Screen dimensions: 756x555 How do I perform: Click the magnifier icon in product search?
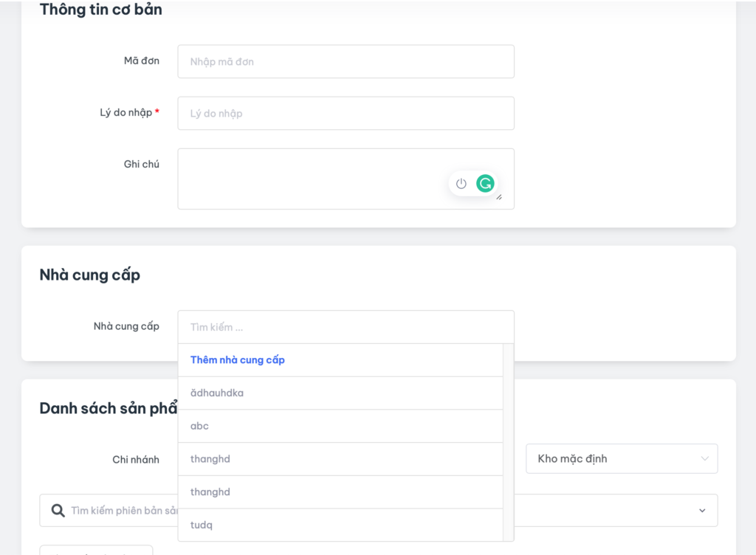tap(58, 511)
